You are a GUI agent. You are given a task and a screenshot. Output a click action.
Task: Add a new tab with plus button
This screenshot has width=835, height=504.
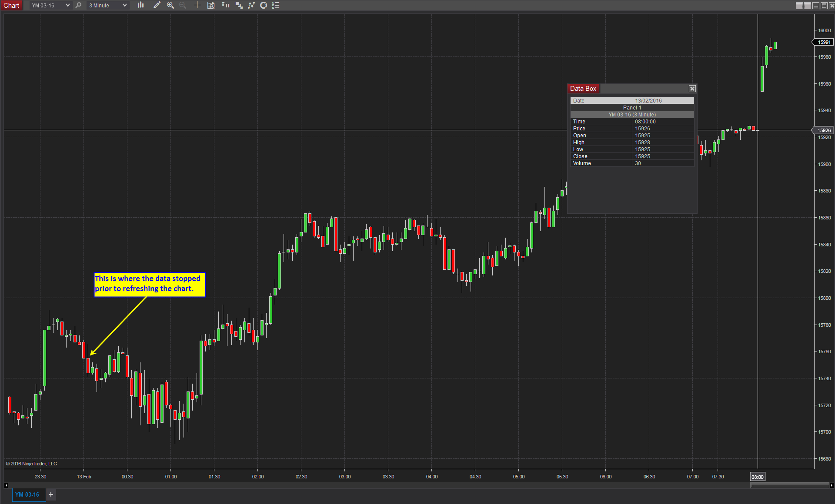tap(51, 494)
